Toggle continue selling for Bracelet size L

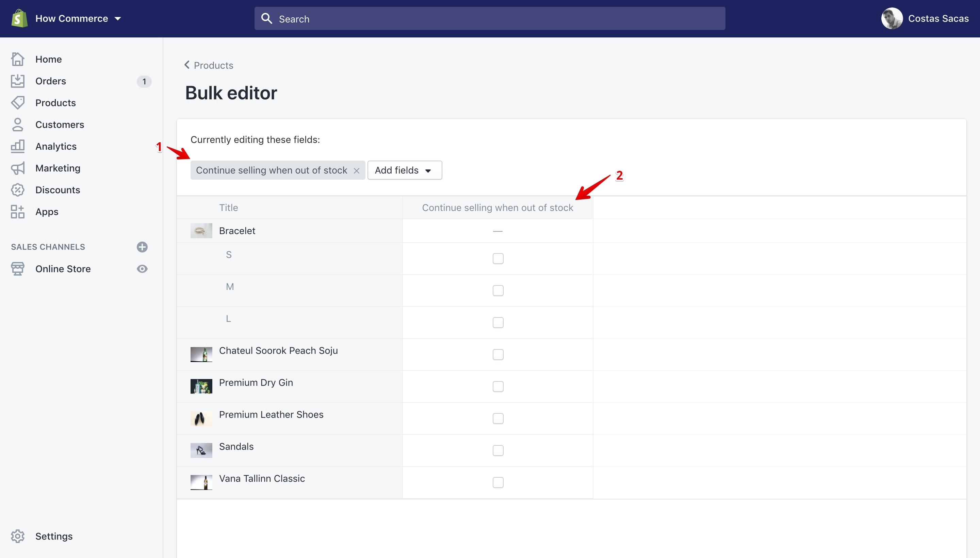coord(498,323)
